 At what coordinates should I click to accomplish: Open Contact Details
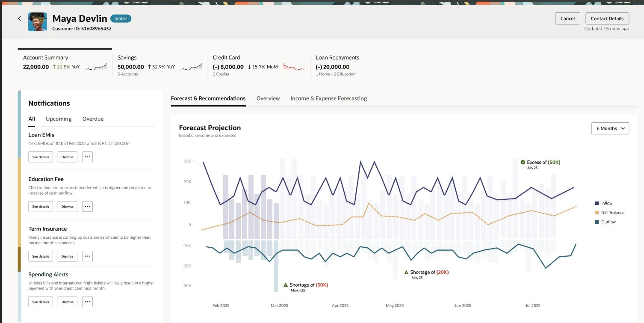[607, 18]
